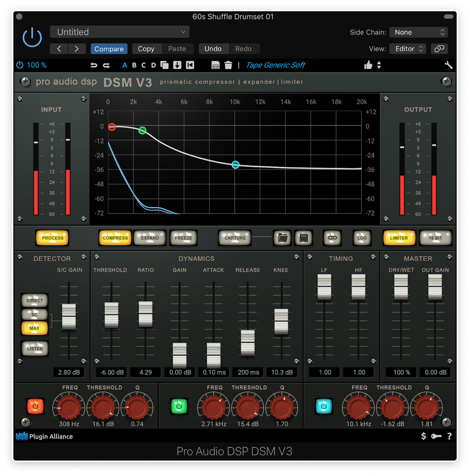Toggle the cyan band power button

point(324,407)
